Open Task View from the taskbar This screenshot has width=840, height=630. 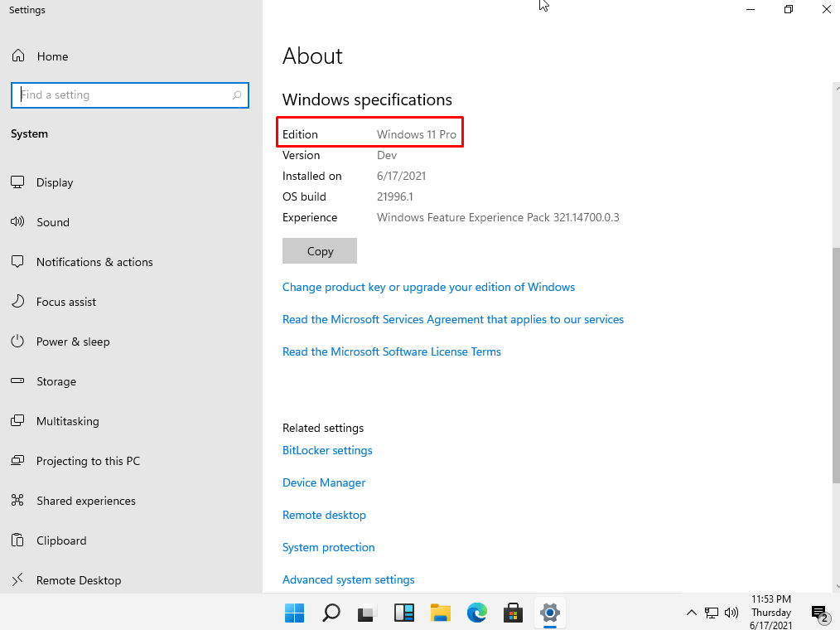[368, 613]
